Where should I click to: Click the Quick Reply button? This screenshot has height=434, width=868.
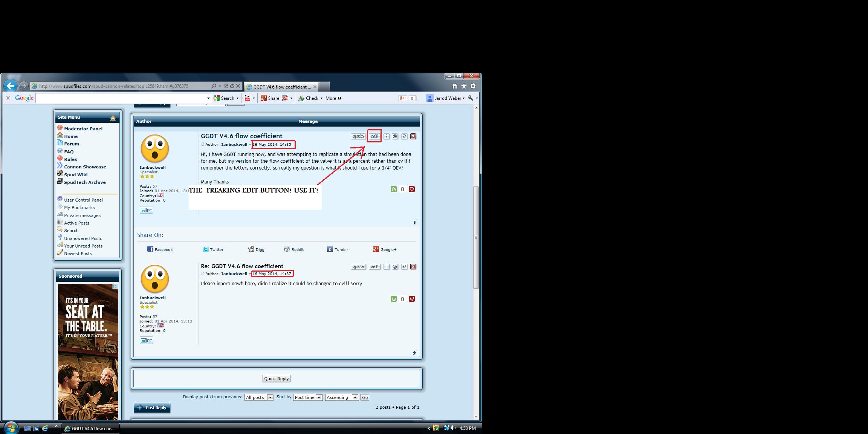tap(277, 379)
